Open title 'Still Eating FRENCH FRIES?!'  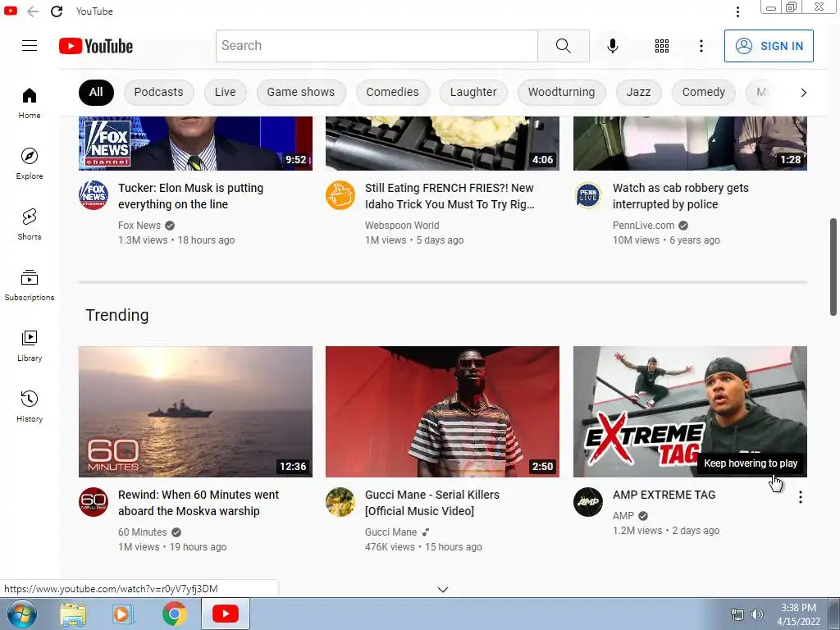click(450, 196)
